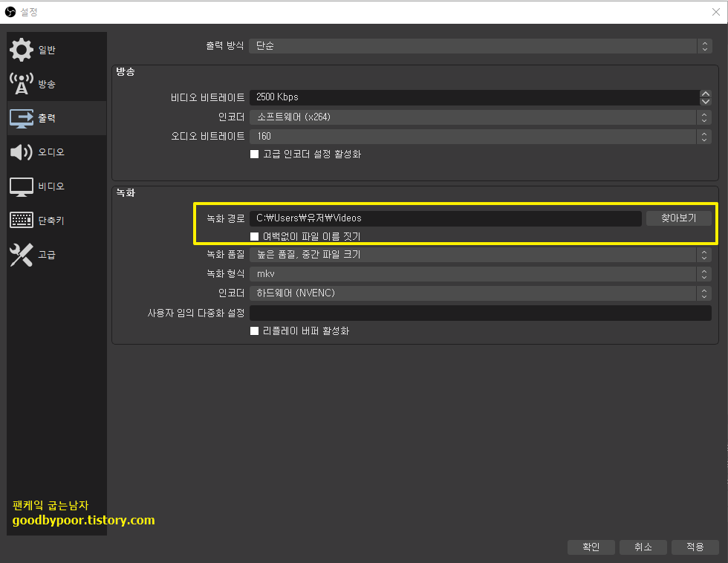The image size is (728, 563).
Task: Increase video bitrate with up arrow
Action: [705, 94]
